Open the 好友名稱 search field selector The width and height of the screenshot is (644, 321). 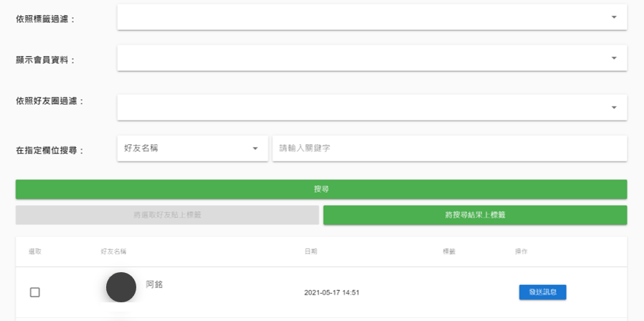click(192, 149)
